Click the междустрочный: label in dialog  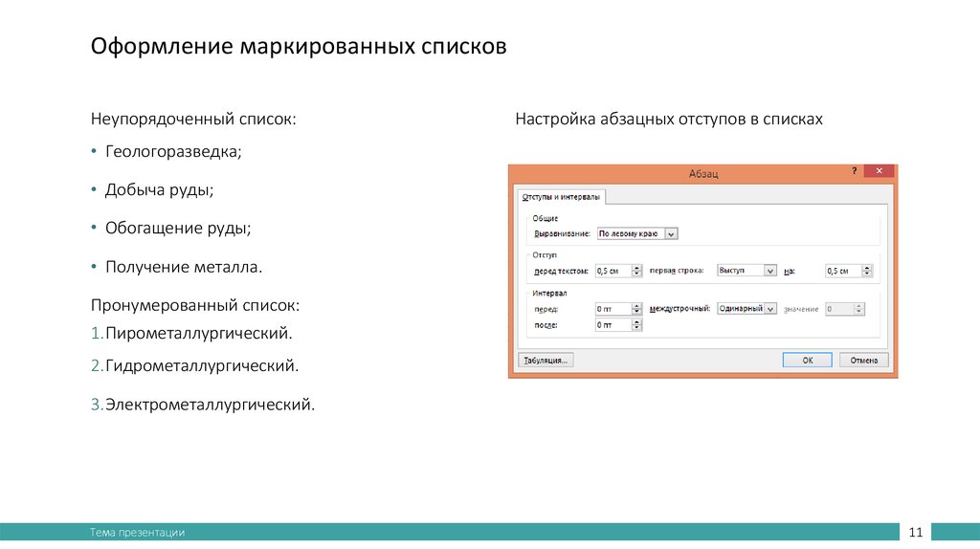click(680, 309)
